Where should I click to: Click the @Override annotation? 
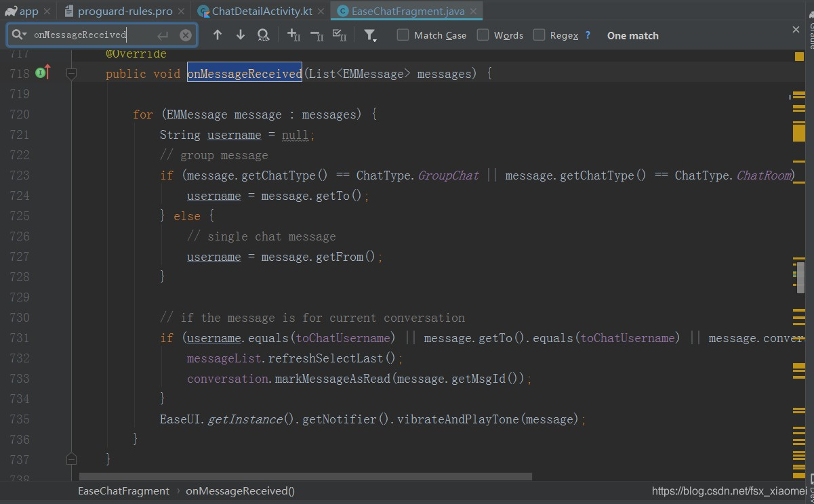tap(136, 54)
